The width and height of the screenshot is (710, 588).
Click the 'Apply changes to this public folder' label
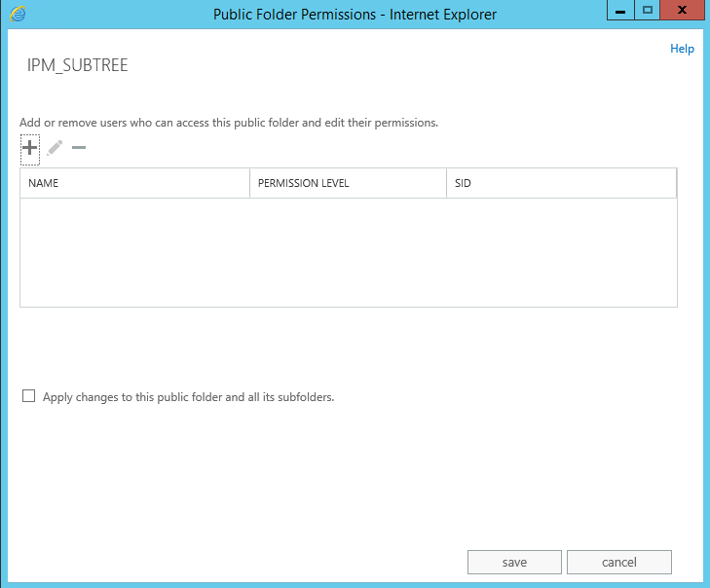pos(188,397)
